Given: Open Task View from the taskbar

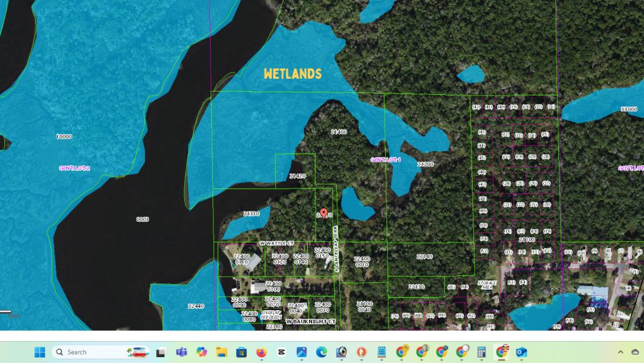Looking at the screenshot, I should pyautogui.click(x=161, y=352).
